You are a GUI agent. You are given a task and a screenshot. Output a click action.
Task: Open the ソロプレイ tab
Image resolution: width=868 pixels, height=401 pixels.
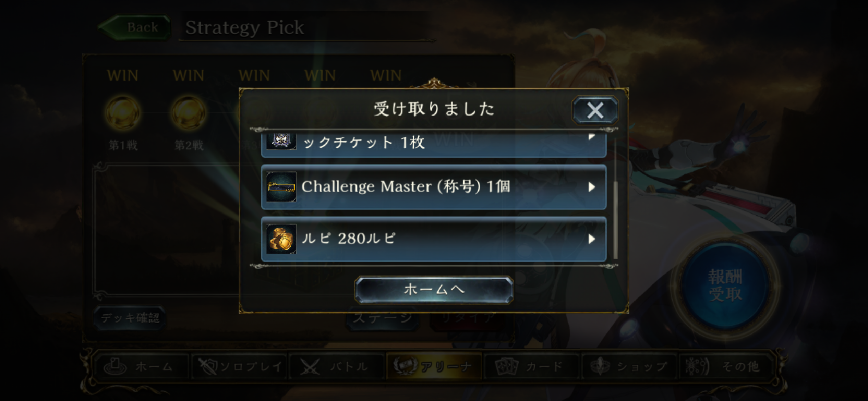240,367
